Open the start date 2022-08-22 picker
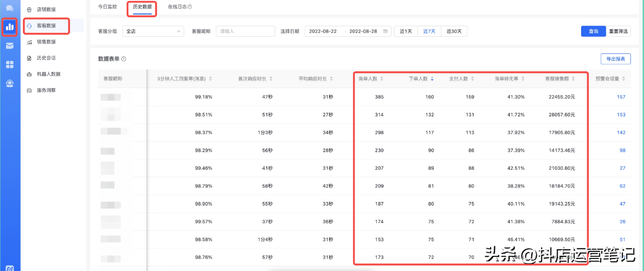644x271 pixels. click(323, 31)
